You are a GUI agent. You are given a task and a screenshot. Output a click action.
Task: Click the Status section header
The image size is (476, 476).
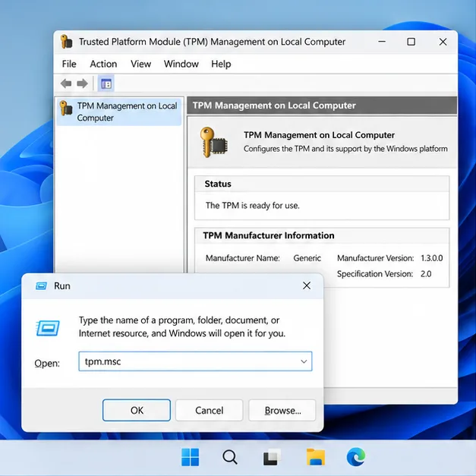point(322,184)
